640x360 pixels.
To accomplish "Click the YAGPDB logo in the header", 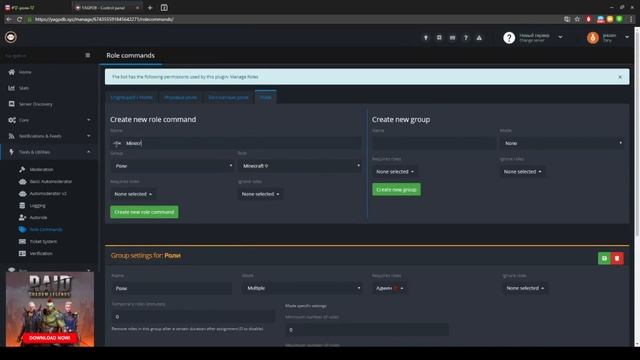I will pyautogui.click(x=11, y=37).
